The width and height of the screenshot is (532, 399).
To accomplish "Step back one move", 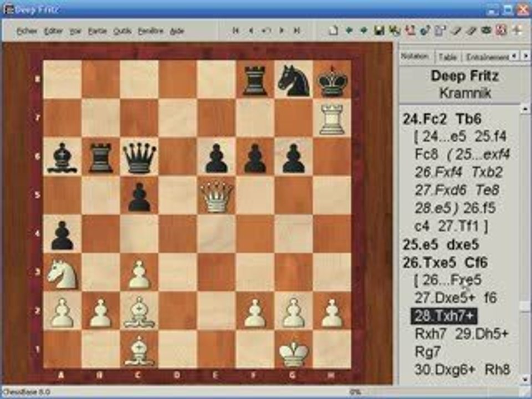I will point(251,30).
